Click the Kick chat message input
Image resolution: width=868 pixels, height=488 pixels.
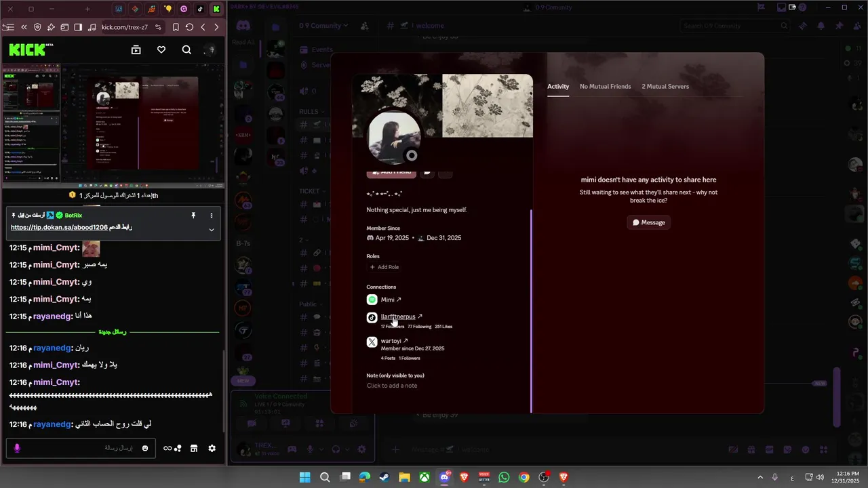[x=81, y=448]
